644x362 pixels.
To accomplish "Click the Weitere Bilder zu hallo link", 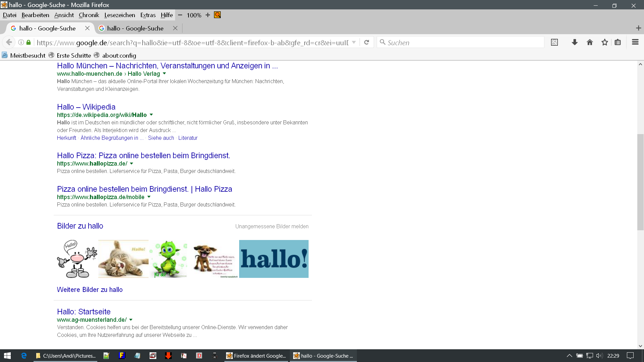I will (x=90, y=290).
